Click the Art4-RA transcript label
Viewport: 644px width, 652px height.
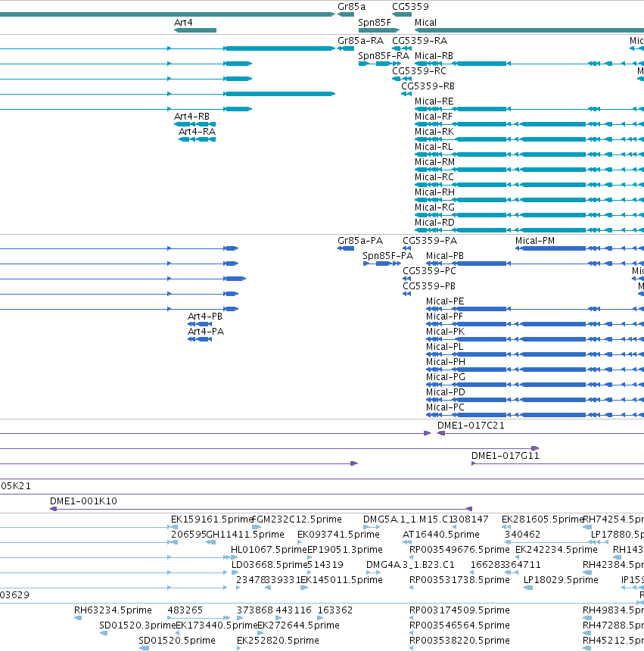[x=197, y=132]
